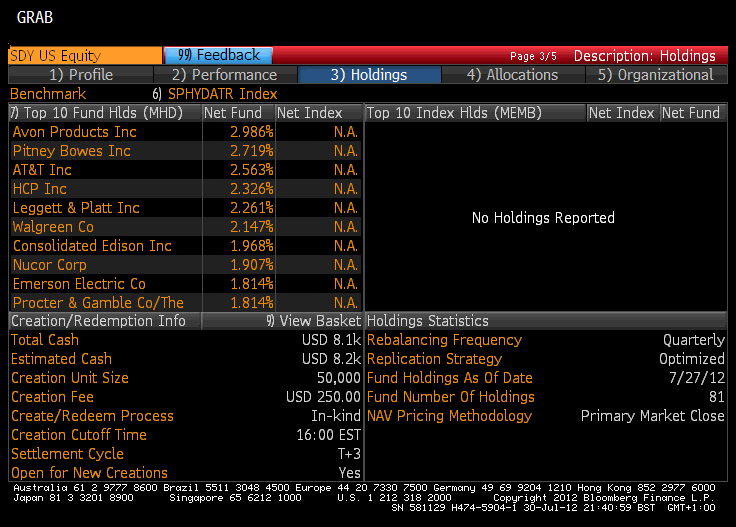Select the Consolidated Edison Inc holding
736x527 pixels.
[92, 246]
